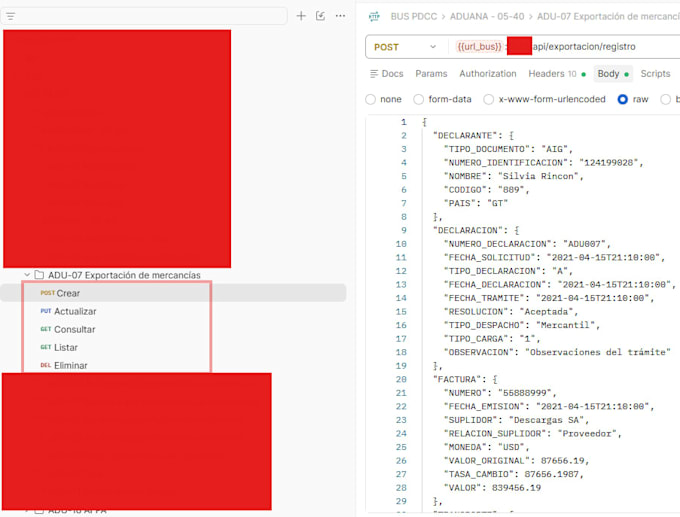This screenshot has height=517, width=680.
Task: Open the Authorization tab
Action: pos(488,74)
